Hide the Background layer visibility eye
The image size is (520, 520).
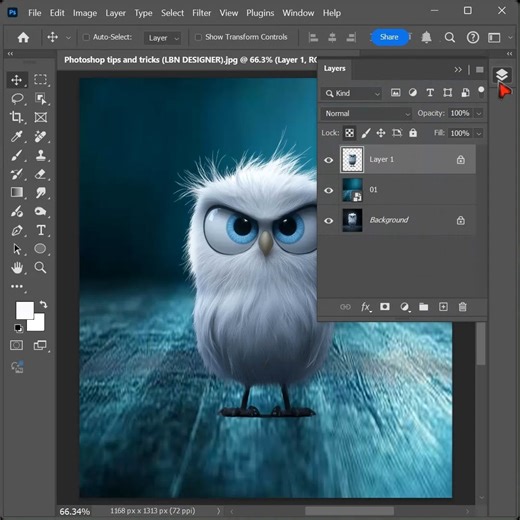329,221
